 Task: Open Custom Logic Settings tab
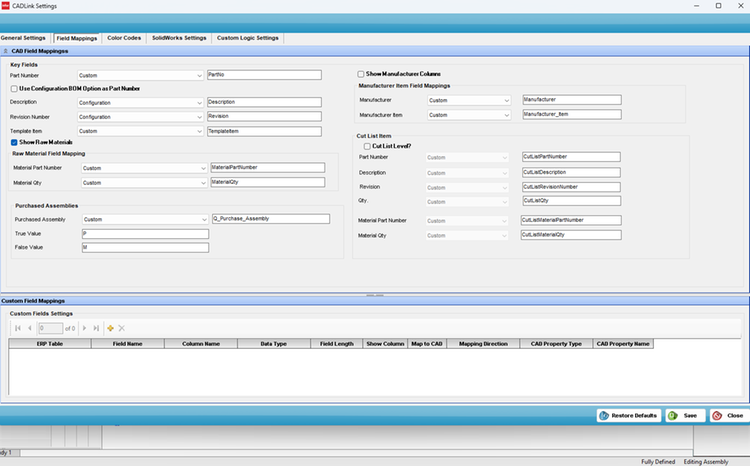[248, 38]
